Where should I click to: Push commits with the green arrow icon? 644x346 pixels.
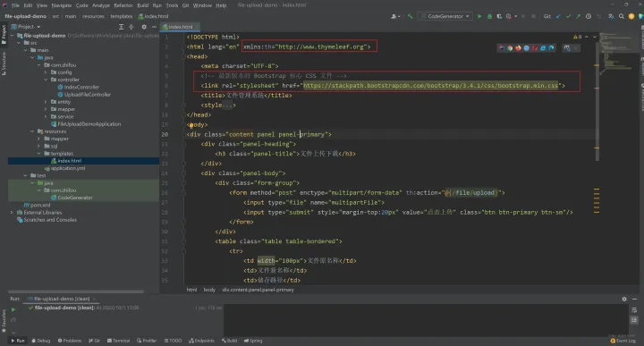pos(579,16)
